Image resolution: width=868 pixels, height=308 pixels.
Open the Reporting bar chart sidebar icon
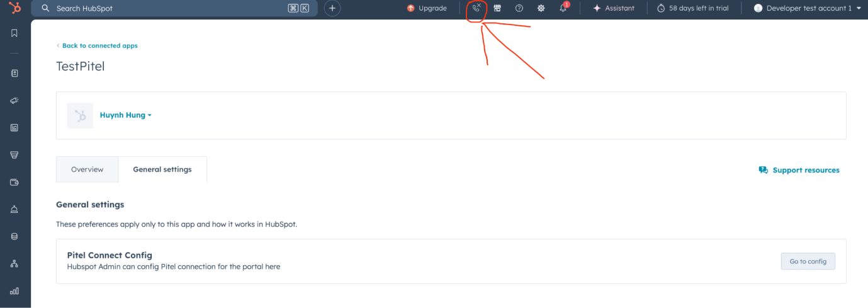14,291
